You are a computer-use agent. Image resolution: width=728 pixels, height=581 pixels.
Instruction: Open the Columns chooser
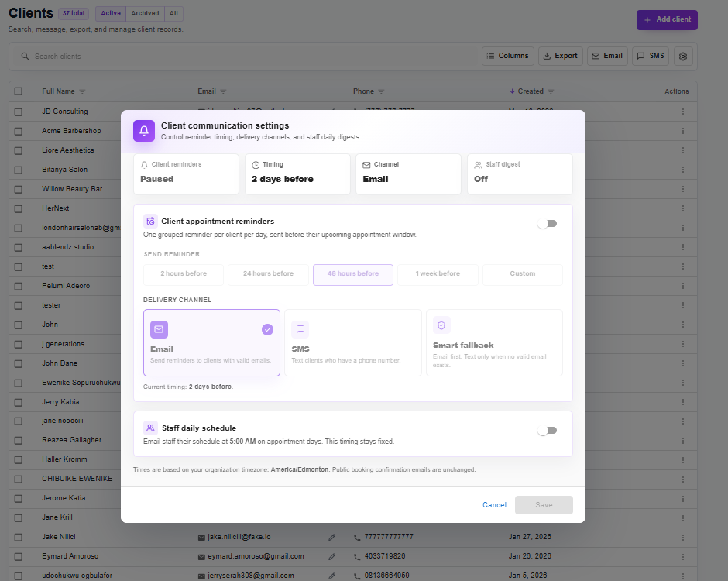point(508,56)
